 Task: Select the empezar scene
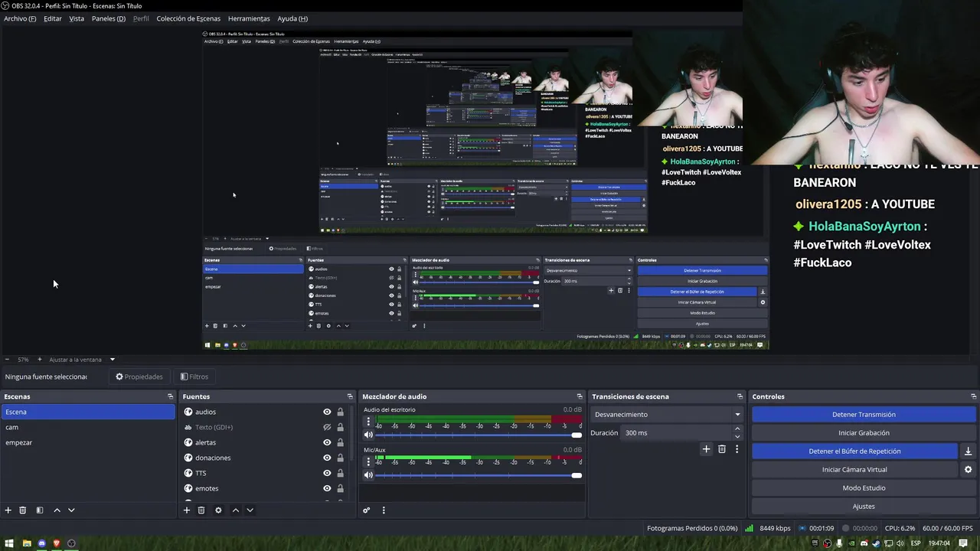(x=88, y=442)
